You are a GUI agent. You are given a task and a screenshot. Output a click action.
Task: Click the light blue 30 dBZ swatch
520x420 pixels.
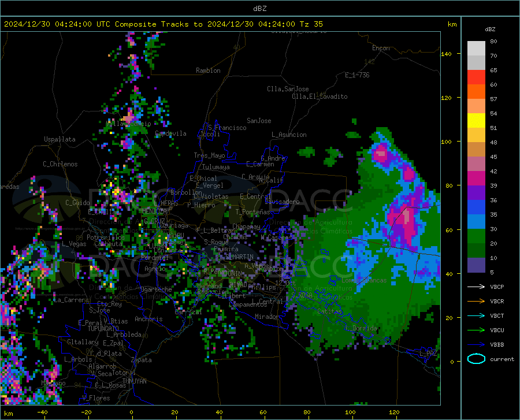tap(476, 222)
